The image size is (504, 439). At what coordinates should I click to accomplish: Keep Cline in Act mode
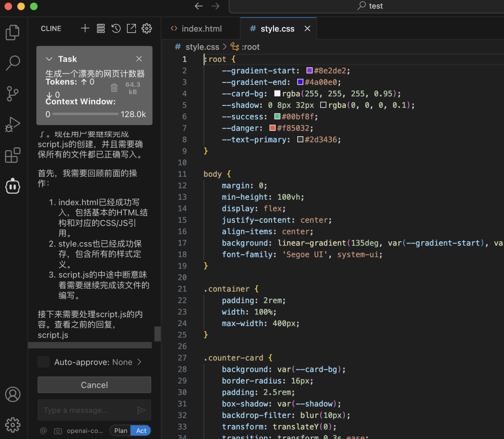click(x=141, y=430)
